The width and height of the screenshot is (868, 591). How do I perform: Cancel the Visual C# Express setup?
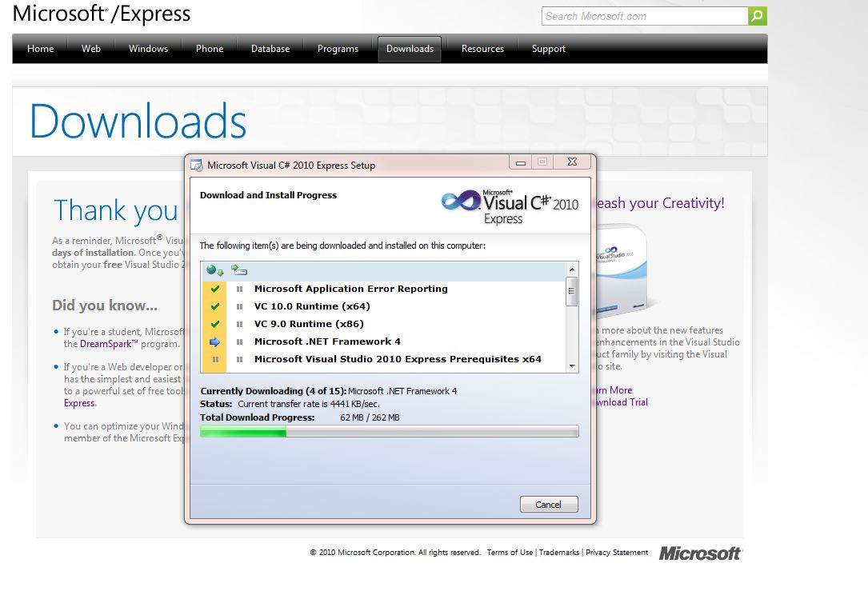(x=549, y=504)
